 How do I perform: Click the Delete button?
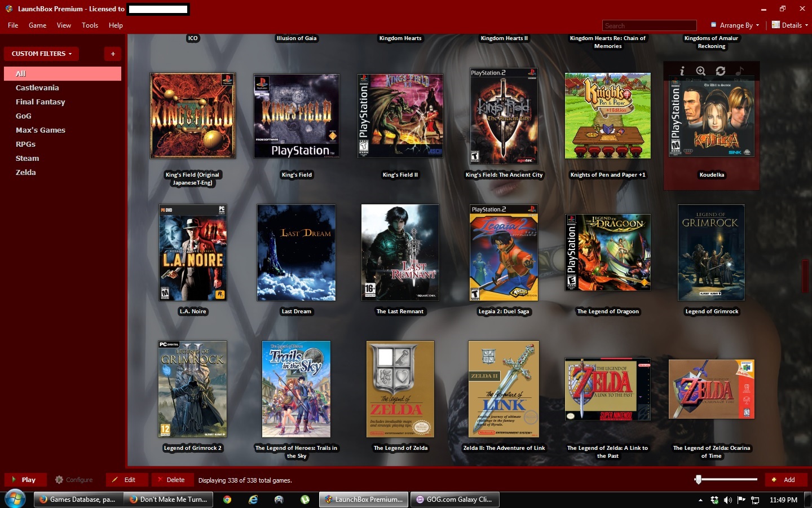(172, 480)
